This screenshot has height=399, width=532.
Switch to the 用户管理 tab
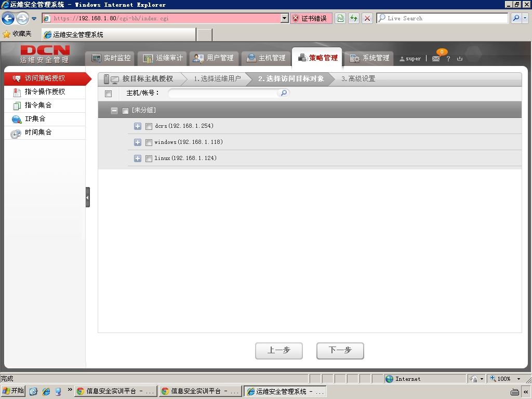(214, 58)
